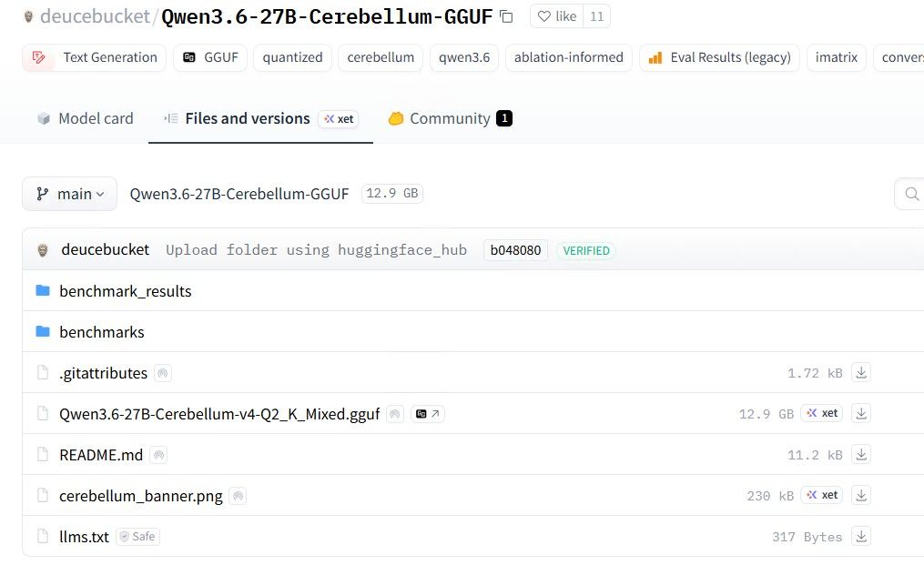The width and height of the screenshot is (924, 565).
Task: Click the Eval Results (legacy) tag
Action: [x=719, y=57]
